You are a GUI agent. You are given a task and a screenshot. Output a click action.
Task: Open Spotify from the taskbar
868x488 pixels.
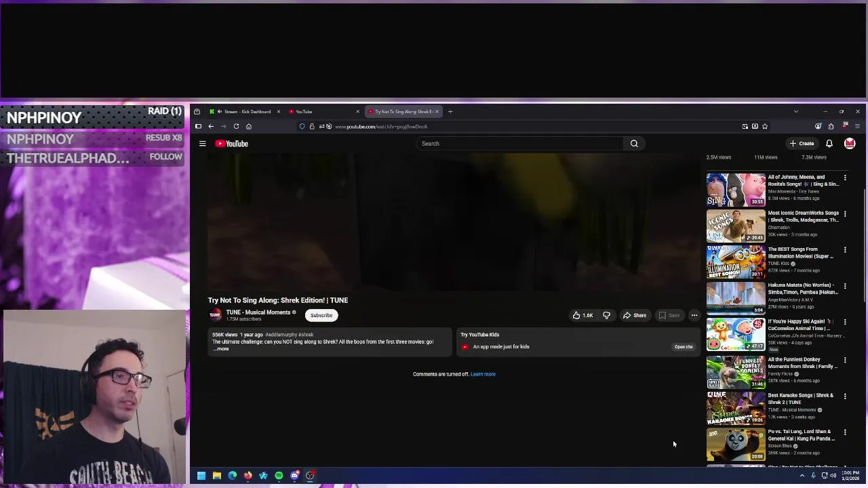[279, 476]
